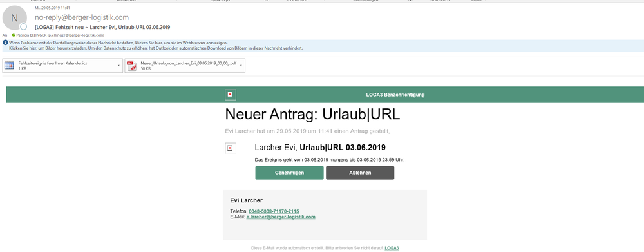Click the sentence 'Das Ereignis geht vom 03.06.2019'
The image size is (644, 252).
(x=330, y=159)
